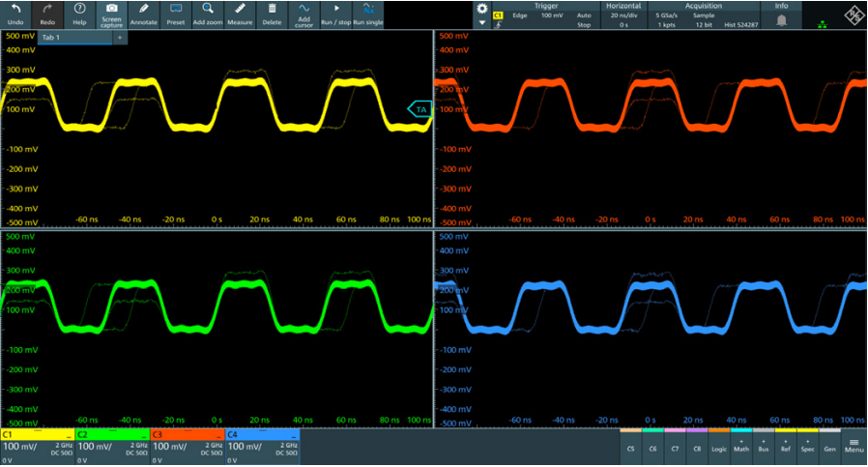Click C4 100 mV/ vertical scale

pyautogui.click(x=245, y=447)
